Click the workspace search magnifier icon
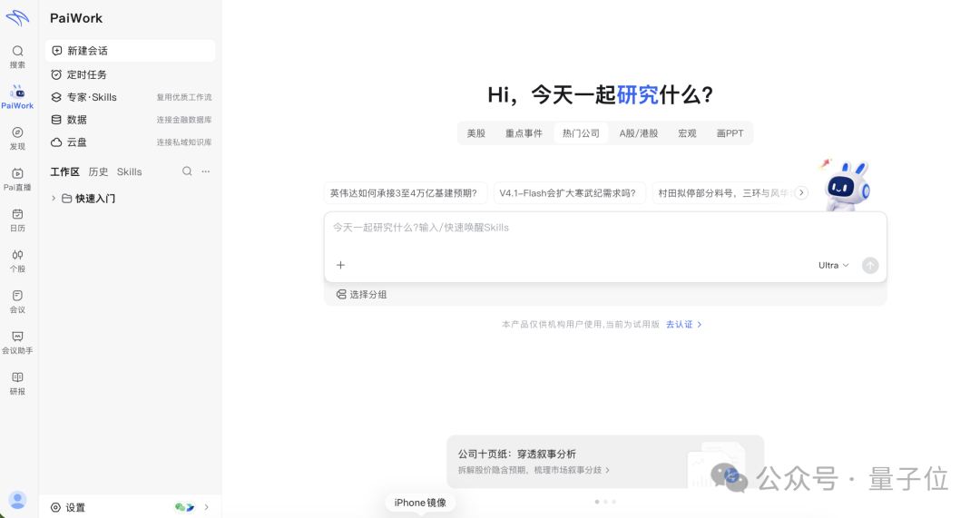This screenshot has height=518, width=980. click(187, 171)
